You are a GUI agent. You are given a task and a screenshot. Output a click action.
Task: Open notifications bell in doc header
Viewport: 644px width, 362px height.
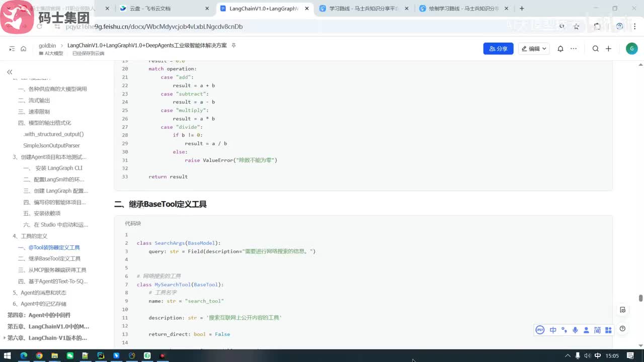point(560,49)
